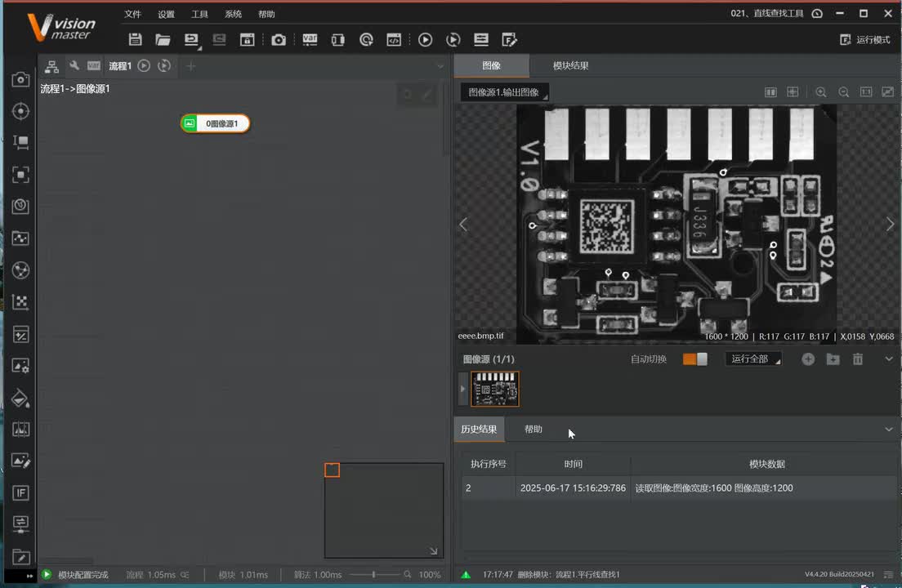Add a new flow with plus button
The image size is (902, 588).
pos(191,66)
